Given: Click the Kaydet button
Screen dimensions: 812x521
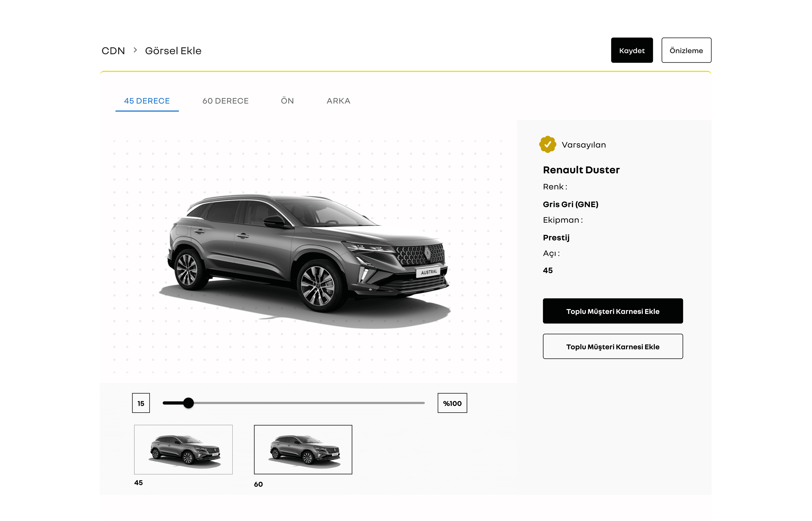Looking at the screenshot, I should pyautogui.click(x=631, y=50).
